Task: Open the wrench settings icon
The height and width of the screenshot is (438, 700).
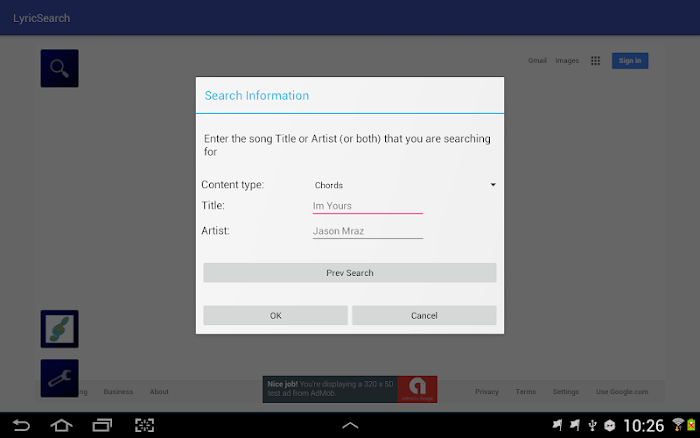Action: 59,378
